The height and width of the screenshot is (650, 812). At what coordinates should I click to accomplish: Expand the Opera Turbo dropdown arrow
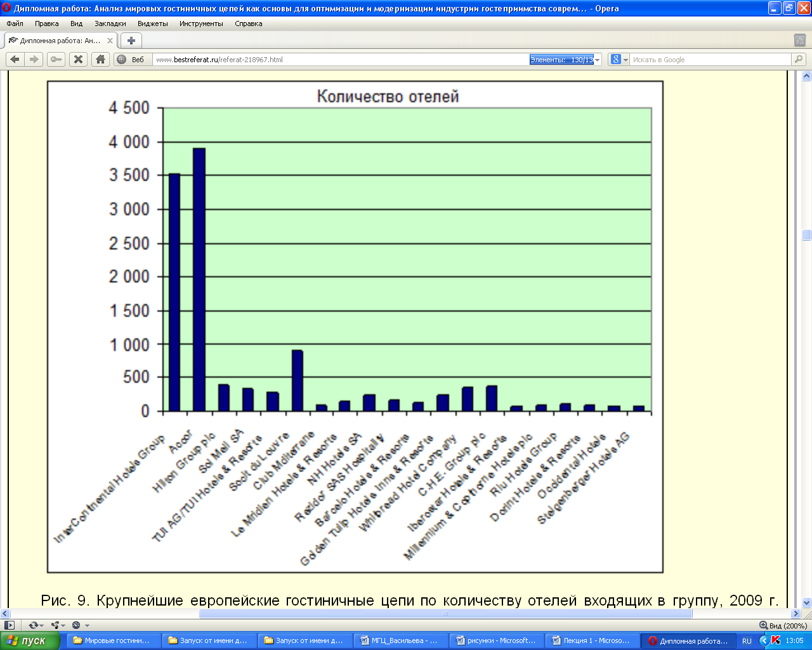(87, 626)
